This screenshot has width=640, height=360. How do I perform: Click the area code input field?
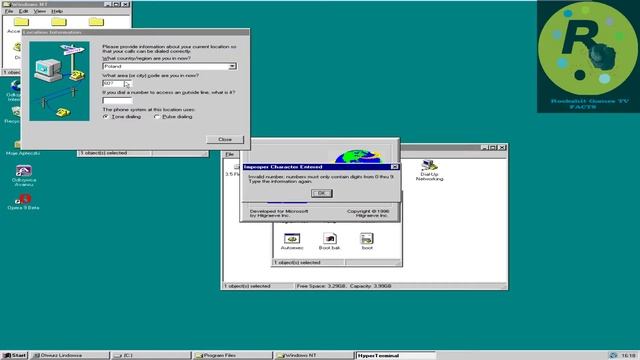tap(117, 83)
